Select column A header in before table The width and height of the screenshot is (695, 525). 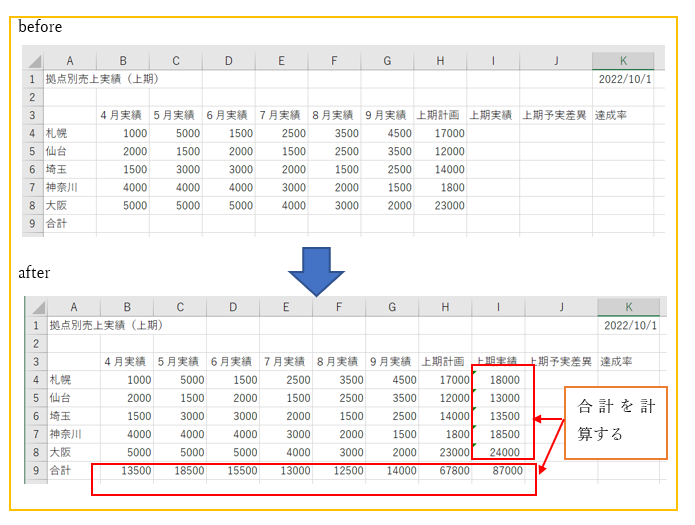coord(69,61)
